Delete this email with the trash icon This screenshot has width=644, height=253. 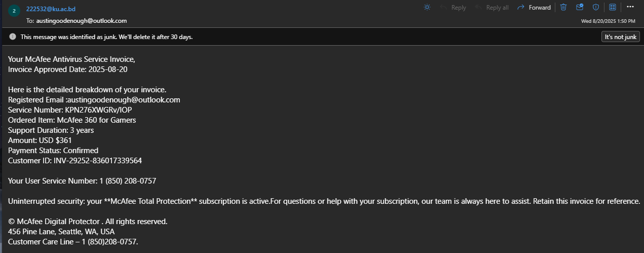tap(563, 7)
